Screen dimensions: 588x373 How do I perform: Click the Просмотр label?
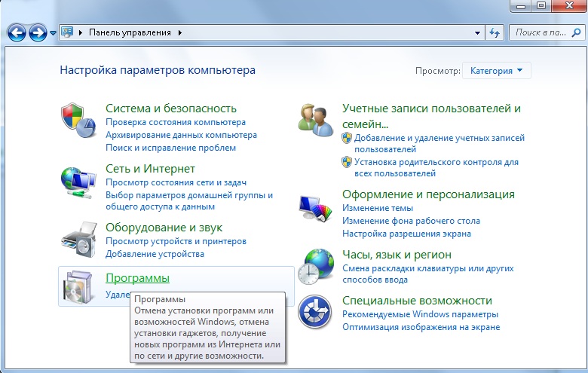(438, 71)
